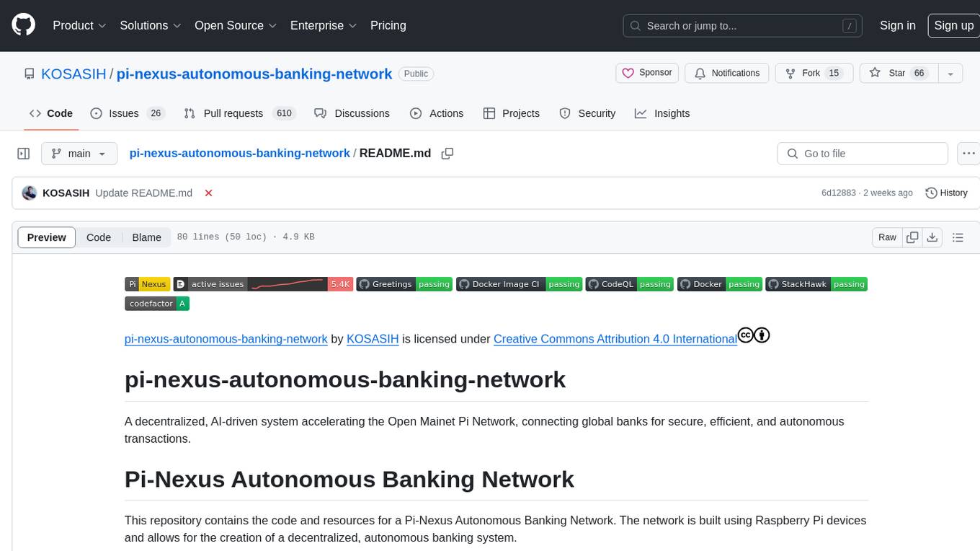Download the raw file
The height and width of the screenshot is (551, 980).
coord(932,237)
